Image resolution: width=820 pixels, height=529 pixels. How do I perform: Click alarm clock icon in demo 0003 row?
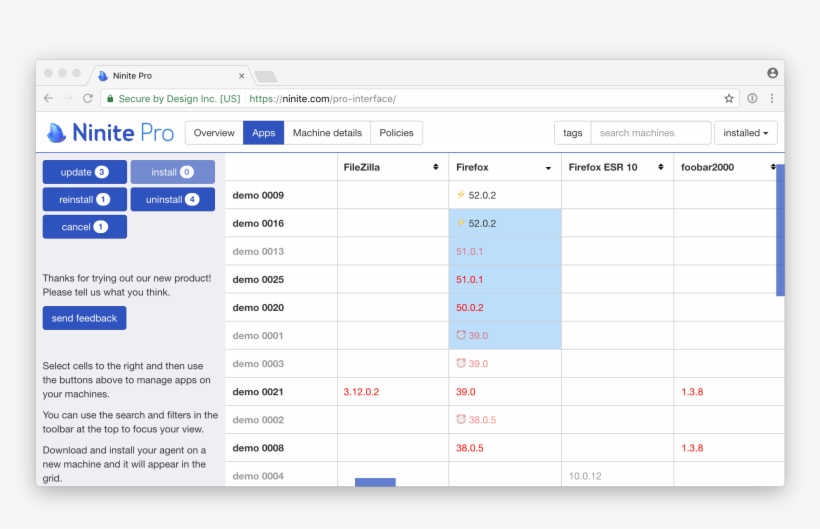click(x=461, y=363)
